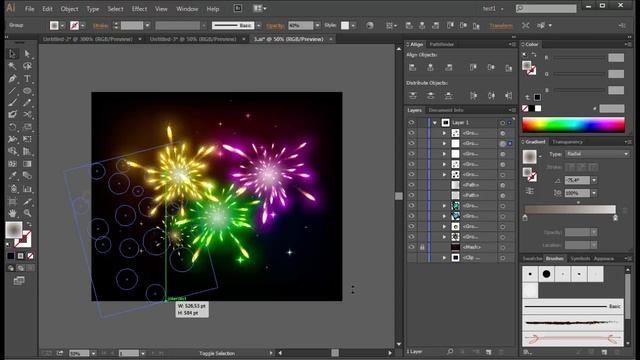Click Horizontal Align Left in Align panel

click(412, 67)
